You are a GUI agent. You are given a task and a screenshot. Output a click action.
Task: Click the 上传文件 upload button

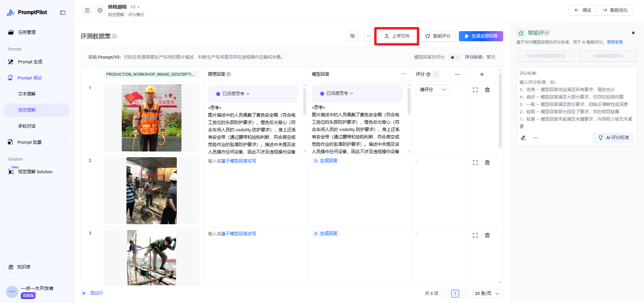pos(397,36)
